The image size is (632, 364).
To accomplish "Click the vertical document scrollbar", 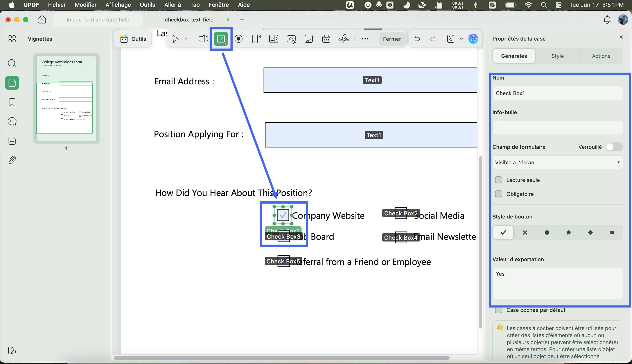I will (480, 242).
